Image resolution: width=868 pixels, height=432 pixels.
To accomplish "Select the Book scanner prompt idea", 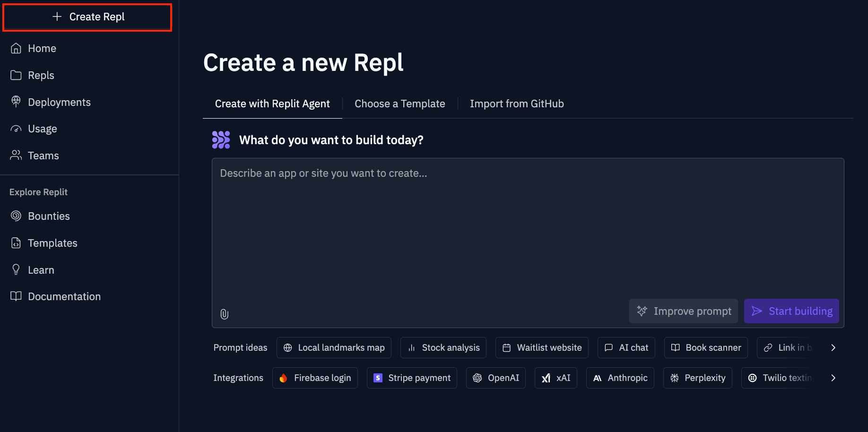I will (x=706, y=347).
